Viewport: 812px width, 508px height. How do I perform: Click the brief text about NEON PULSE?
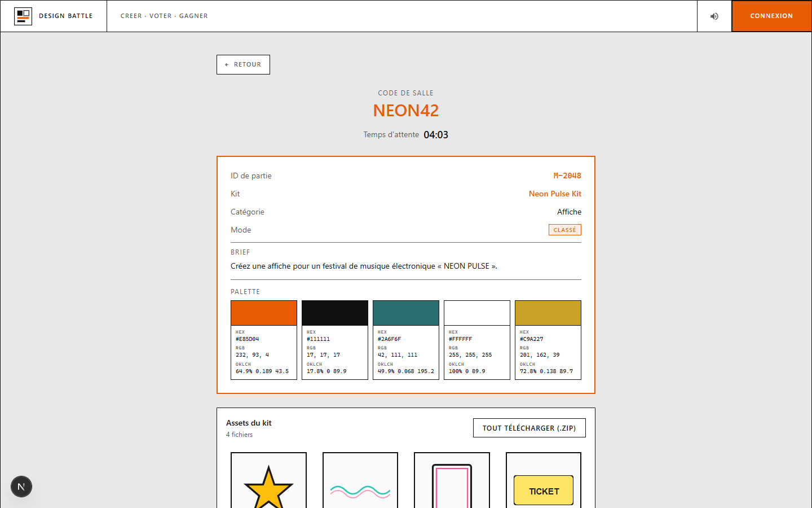coord(364,266)
